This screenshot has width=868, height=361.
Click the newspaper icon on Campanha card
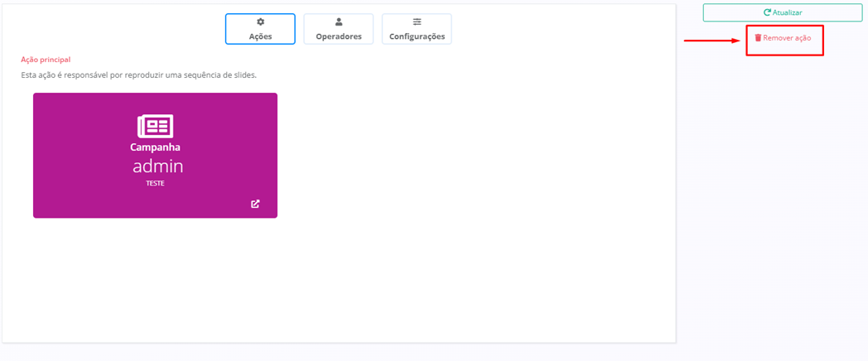pos(155,126)
